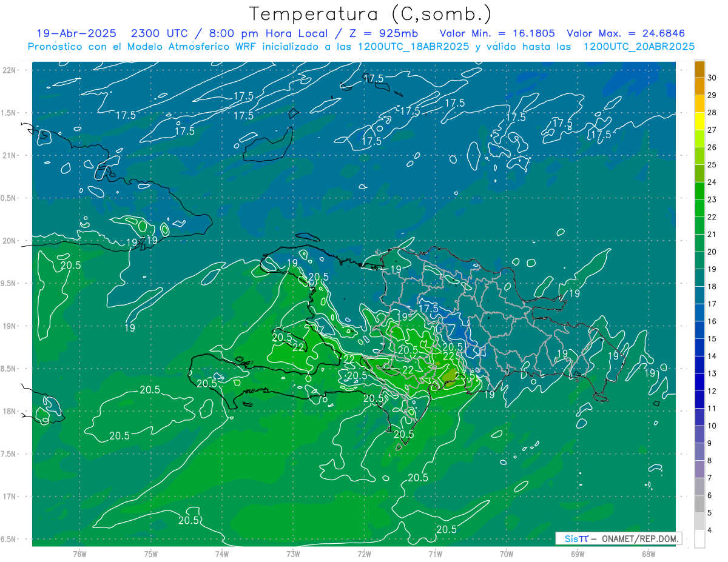728x562 pixels.
Task: Click the '16' label on the color legend
Action: click(x=712, y=321)
